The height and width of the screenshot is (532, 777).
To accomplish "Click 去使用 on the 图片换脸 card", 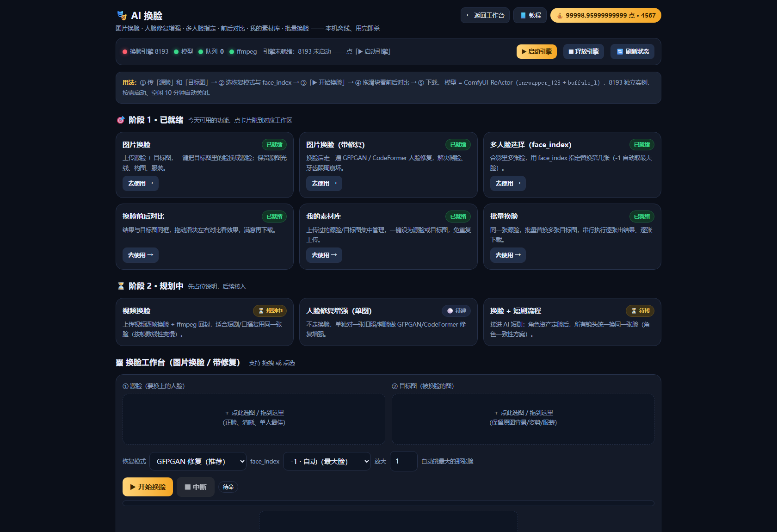I will pos(141,183).
